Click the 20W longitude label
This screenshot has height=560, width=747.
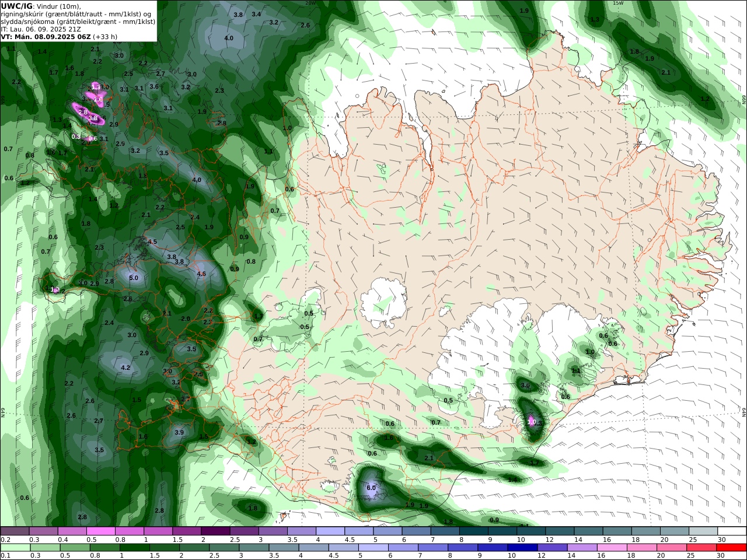click(x=310, y=3)
